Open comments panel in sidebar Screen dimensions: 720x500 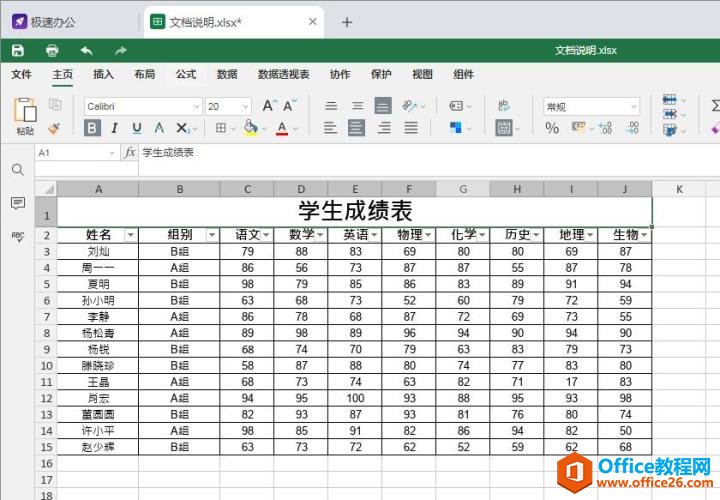pos(18,203)
